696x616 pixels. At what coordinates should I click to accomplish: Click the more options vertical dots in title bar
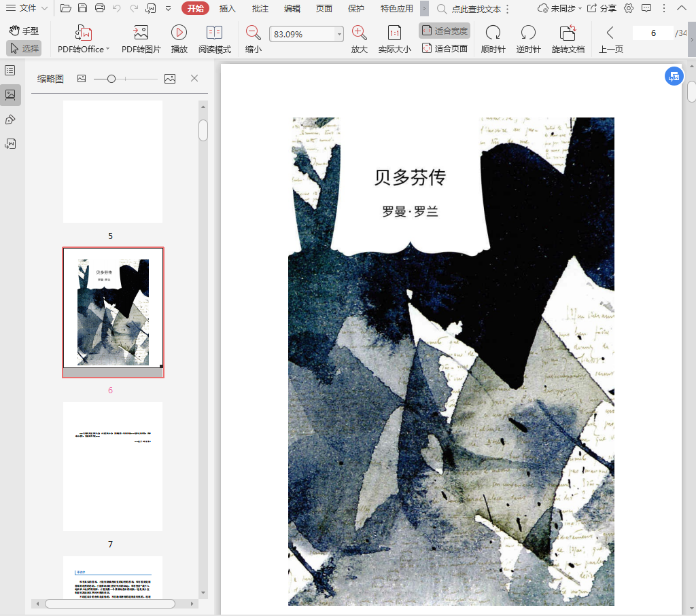663,8
